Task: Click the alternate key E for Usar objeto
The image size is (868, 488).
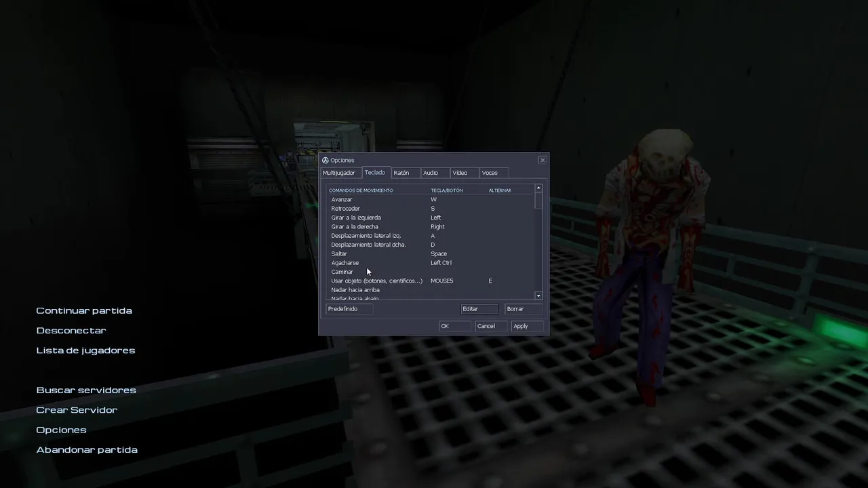Action: [x=490, y=281]
